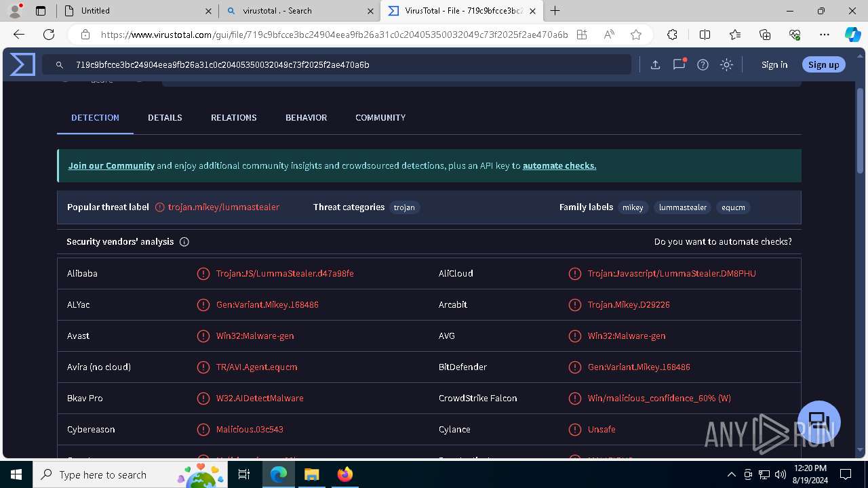Viewport: 868px width, 488px height.
Task: Open File Explorer from the taskbar
Action: click(x=311, y=474)
